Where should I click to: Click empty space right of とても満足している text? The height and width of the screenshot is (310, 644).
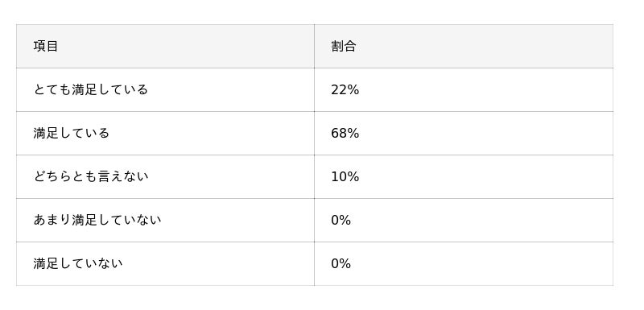click(x=231, y=89)
